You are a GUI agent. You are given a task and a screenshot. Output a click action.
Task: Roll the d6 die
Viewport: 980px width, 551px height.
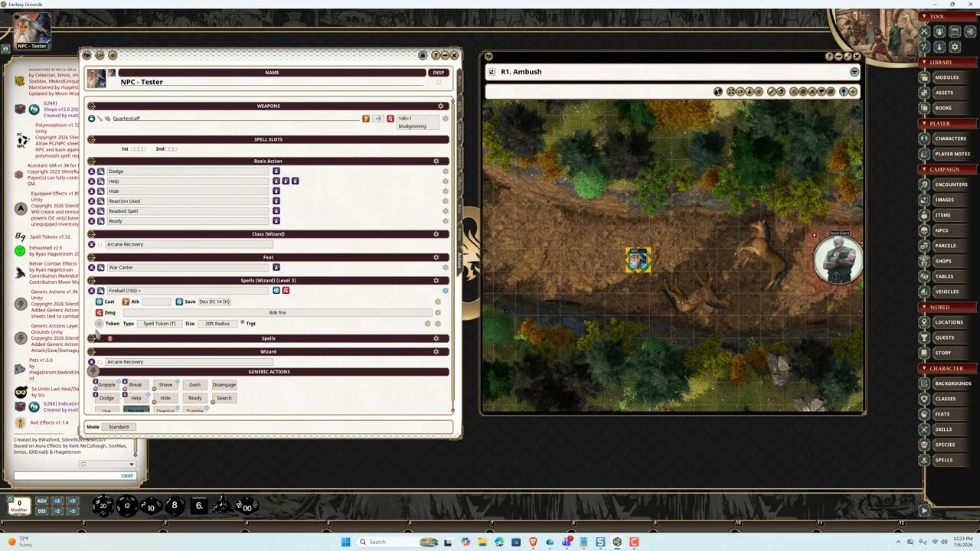(199, 505)
